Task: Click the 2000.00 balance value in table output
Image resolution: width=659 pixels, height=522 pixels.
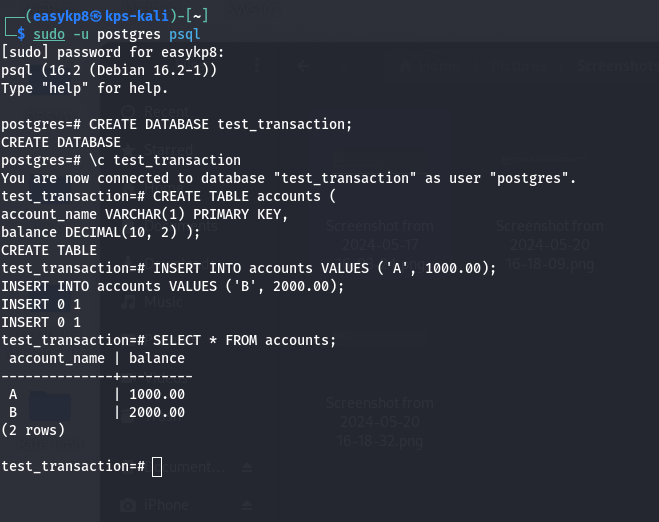Action: click(157, 412)
